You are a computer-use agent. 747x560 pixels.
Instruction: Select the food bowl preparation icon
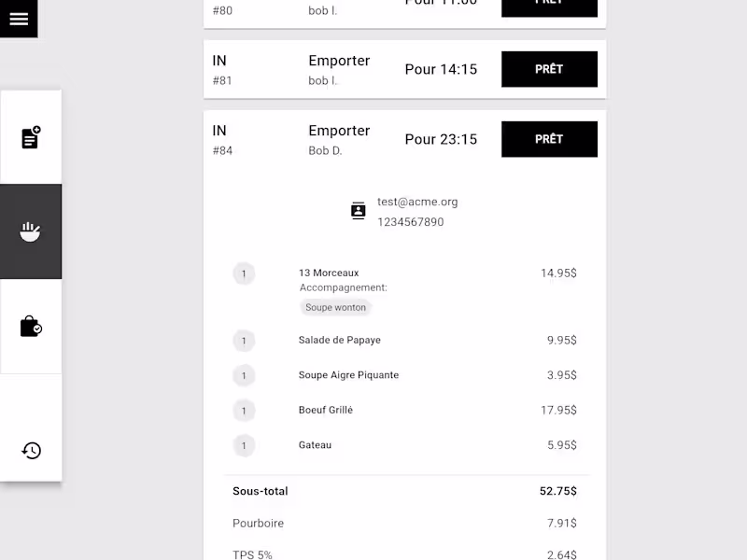pyautogui.click(x=31, y=231)
